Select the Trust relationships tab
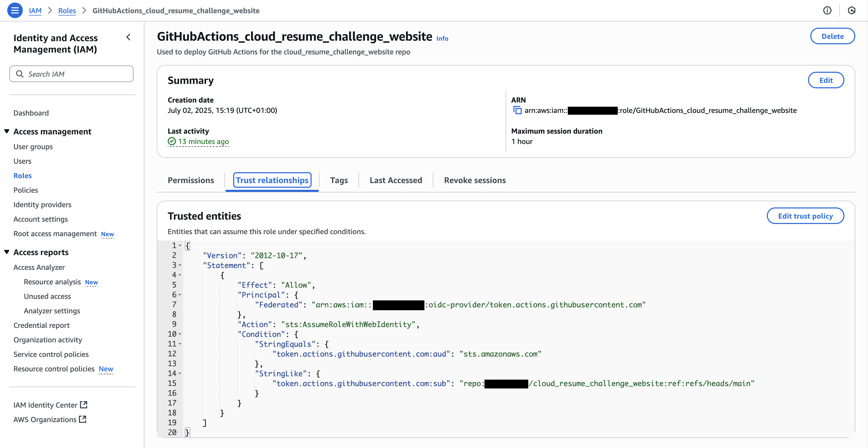The image size is (868, 448). click(272, 180)
